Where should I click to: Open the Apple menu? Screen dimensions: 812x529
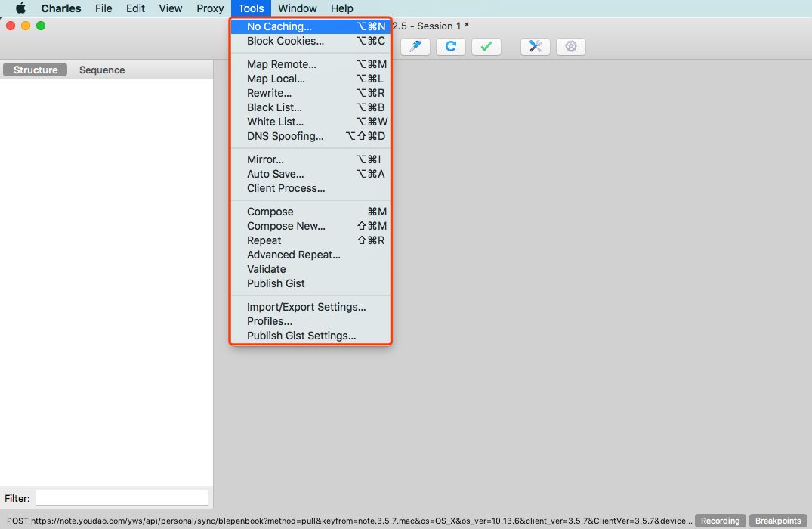pyautogui.click(x=20, y=8)
